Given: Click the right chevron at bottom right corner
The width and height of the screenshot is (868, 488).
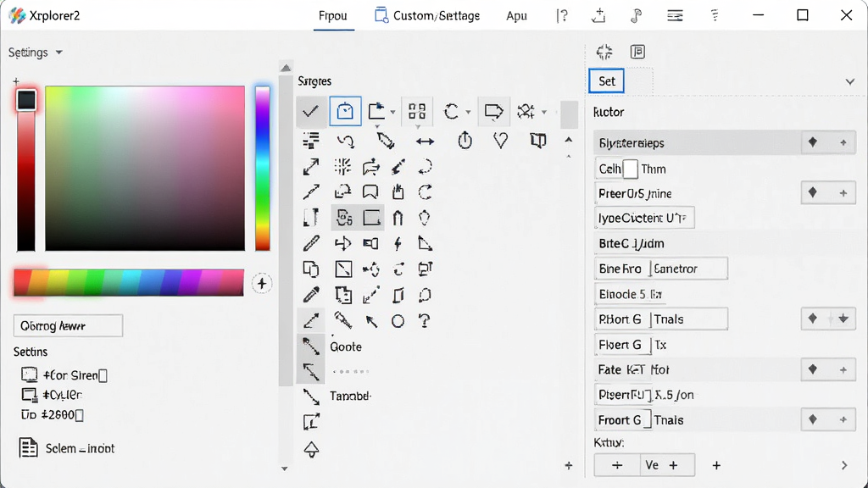Looking at the screenshot, I should coord(844,465).
